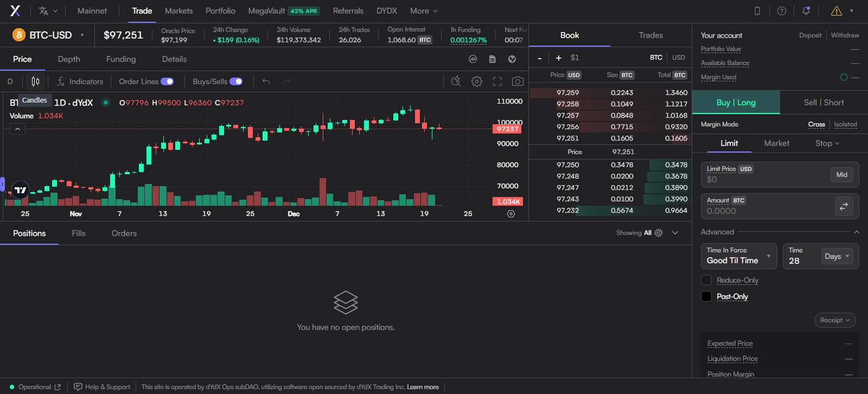868x394 pixels.
Task: Swap the amount unit with arrows icon
Action: tap(844, 206)
